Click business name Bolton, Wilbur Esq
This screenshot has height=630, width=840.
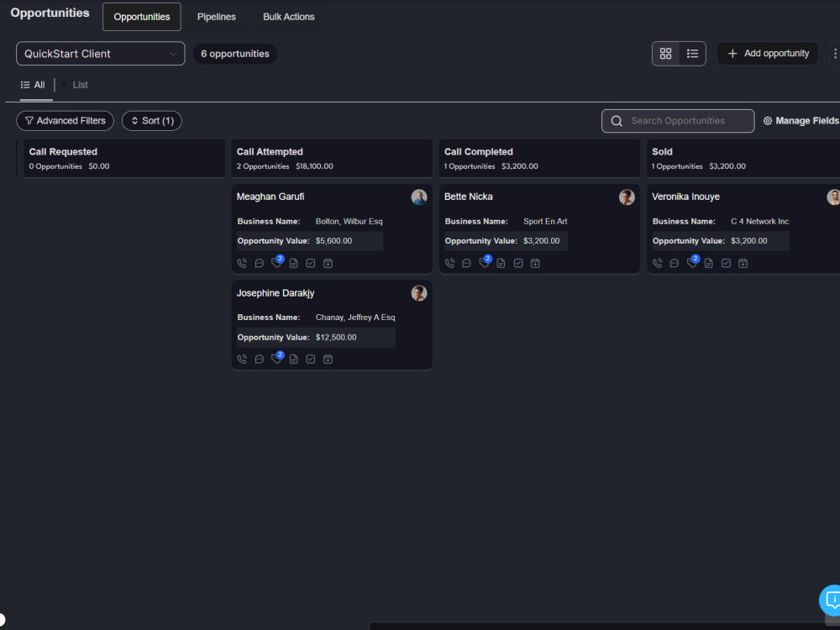(x=349, y=221)
